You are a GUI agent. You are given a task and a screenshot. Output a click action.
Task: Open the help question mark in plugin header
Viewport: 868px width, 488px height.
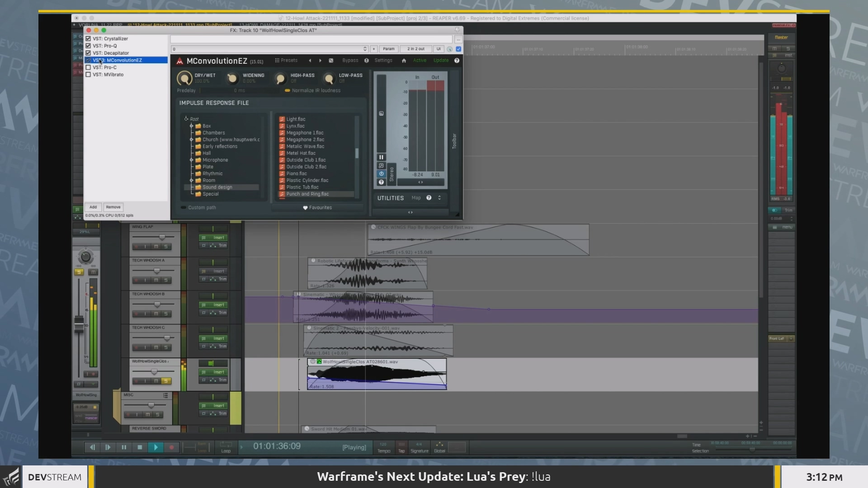point(457,61)
